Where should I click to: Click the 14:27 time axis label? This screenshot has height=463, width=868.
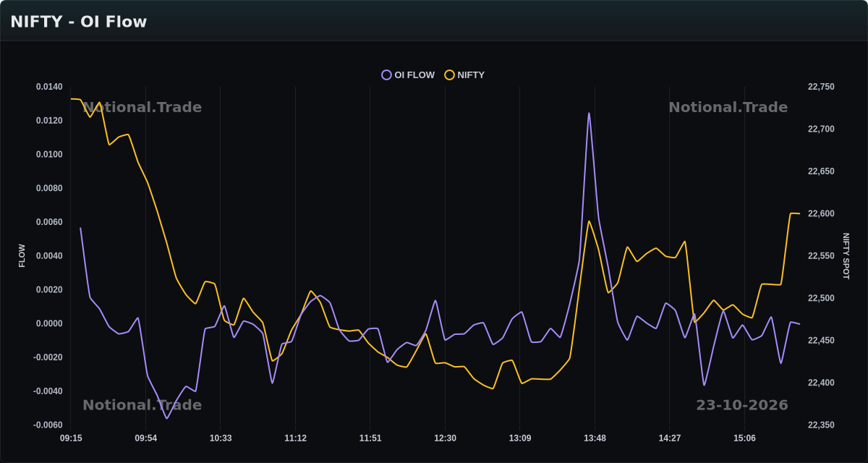coord(670,438)
